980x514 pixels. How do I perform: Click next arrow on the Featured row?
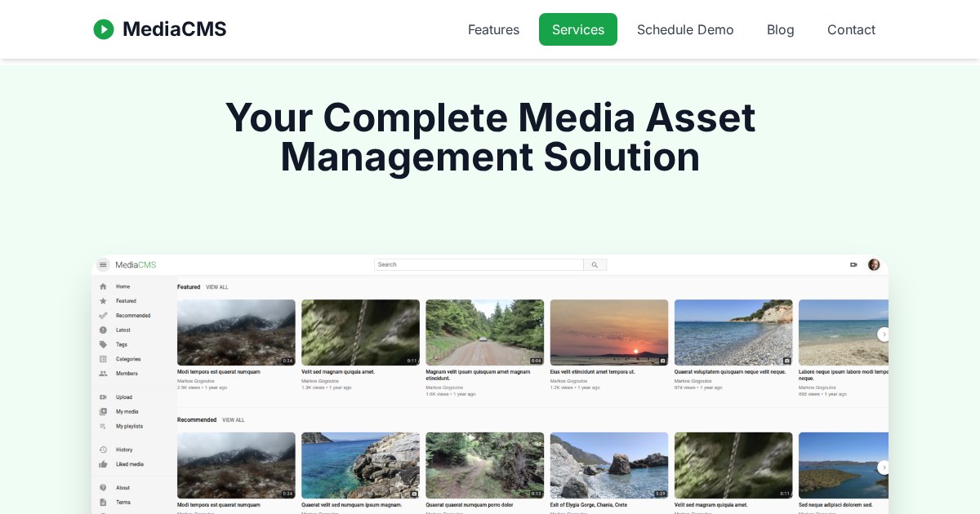(884, 335)
